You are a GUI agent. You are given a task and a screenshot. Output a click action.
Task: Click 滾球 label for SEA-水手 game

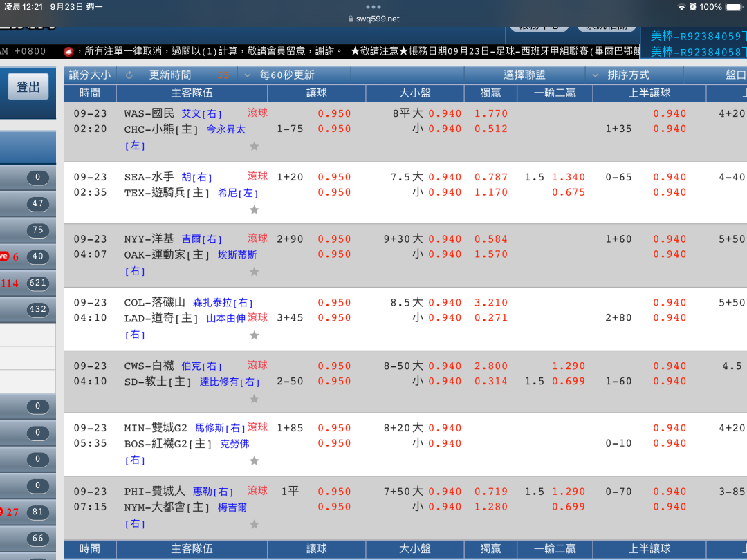pyautogui.click(x=257, y=176)
